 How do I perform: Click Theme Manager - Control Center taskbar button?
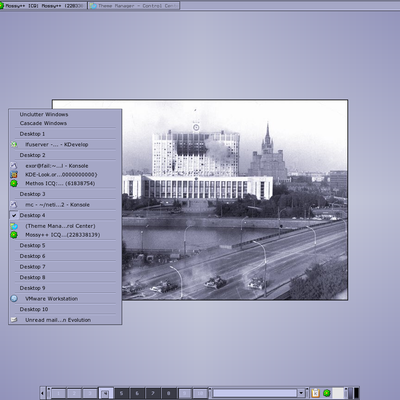pos(134,6)
